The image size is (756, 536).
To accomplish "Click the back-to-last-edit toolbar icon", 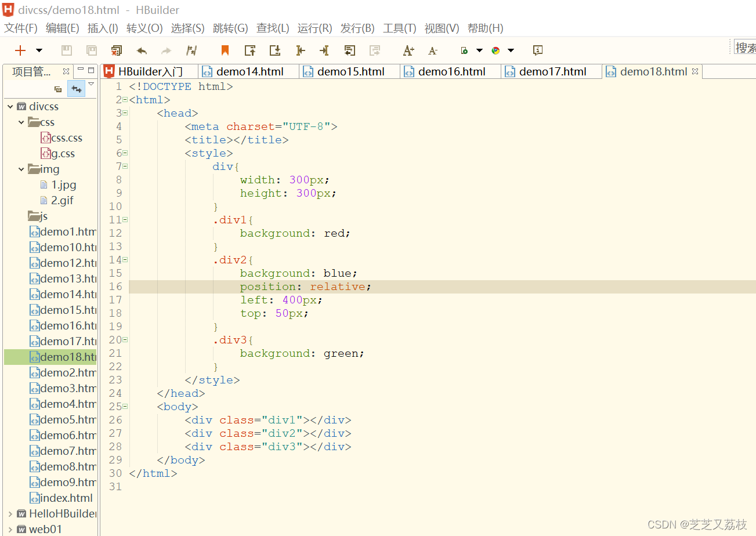I will point(349,50).
